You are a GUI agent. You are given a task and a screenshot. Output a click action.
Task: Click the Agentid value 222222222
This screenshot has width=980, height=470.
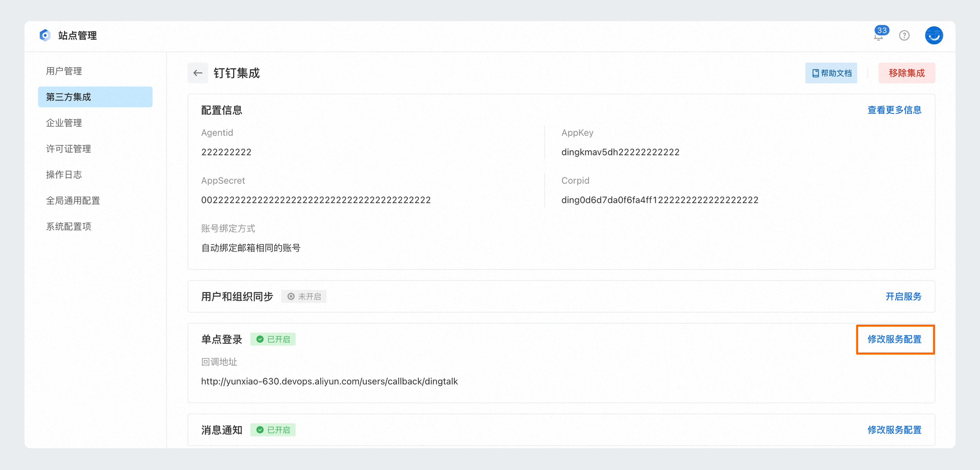pos(226,152)
